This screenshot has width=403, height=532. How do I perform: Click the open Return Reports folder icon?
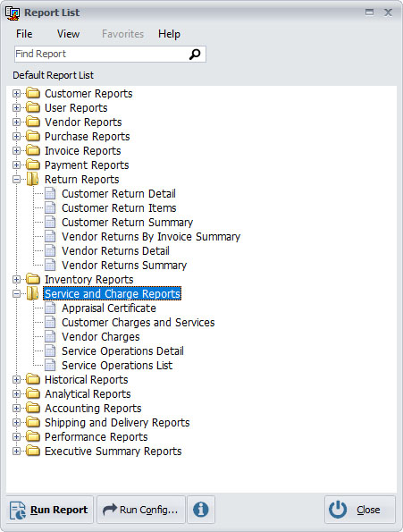[32, 179]
